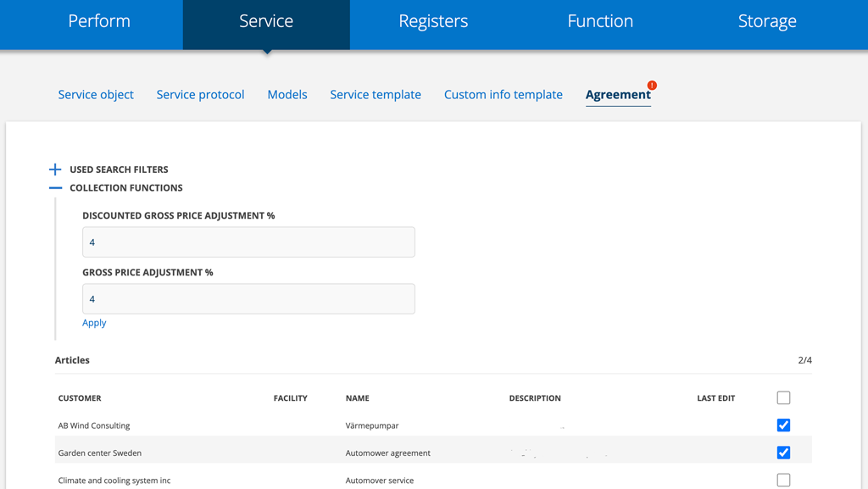Check the Climate and cooling system row
The width and height of the screenshot is (868, 489).
(x=783, y=480)
